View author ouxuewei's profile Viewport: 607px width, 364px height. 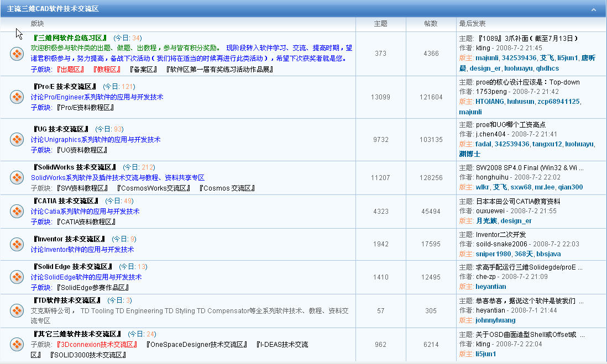[x=490, y=211]
